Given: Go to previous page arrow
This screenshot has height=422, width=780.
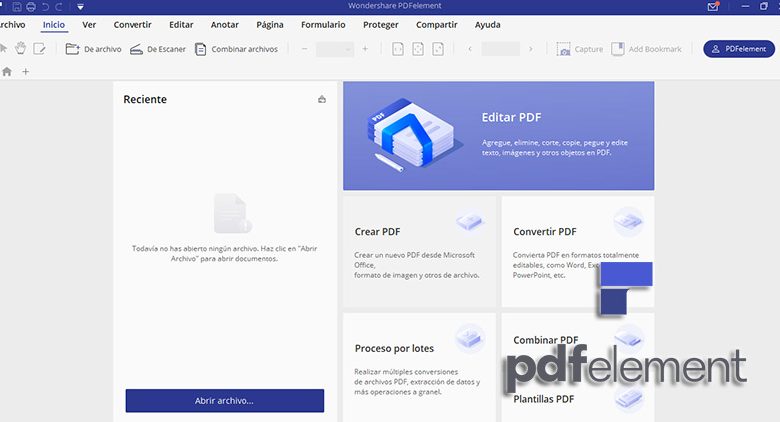Looking at the screenshot, I should coord(470,49).
